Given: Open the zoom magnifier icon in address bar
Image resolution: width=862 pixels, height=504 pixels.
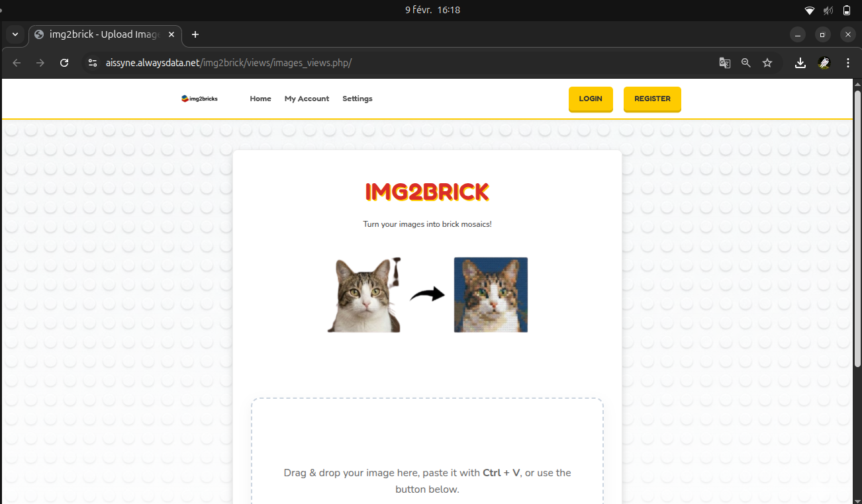Looking at the screenshot, I should pos(746,63).
